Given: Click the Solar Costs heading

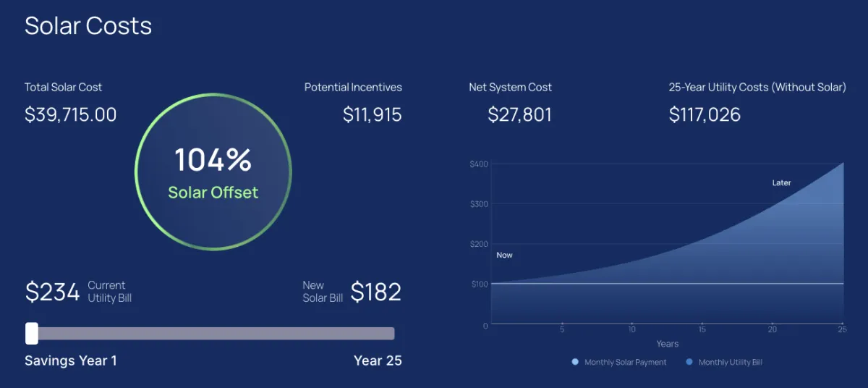Looking at the screenshot, I should click(x=88, y=26).
